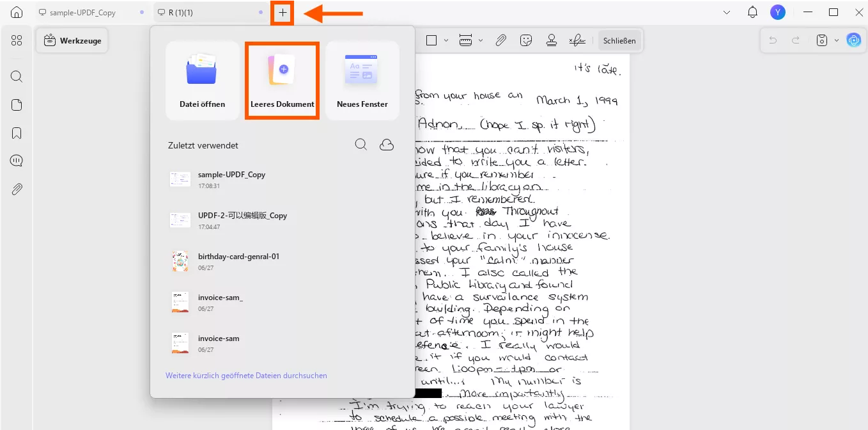Open recent file invoice-sam

(282, 343)
